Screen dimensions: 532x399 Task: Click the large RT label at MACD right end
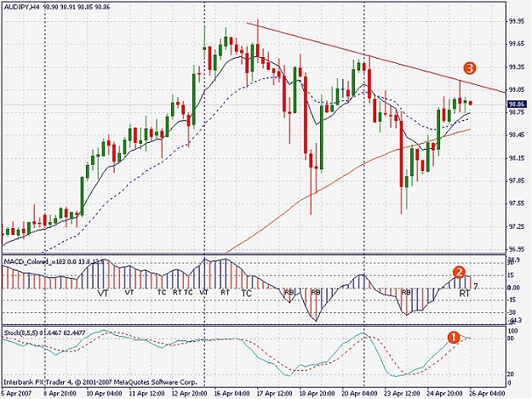click(x=465, y=294)
